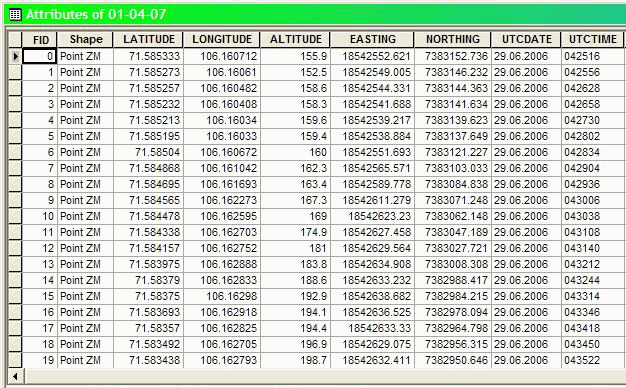Click altitude value 163.4
Viewport: 626px width, 388px height.
(313, 184)
